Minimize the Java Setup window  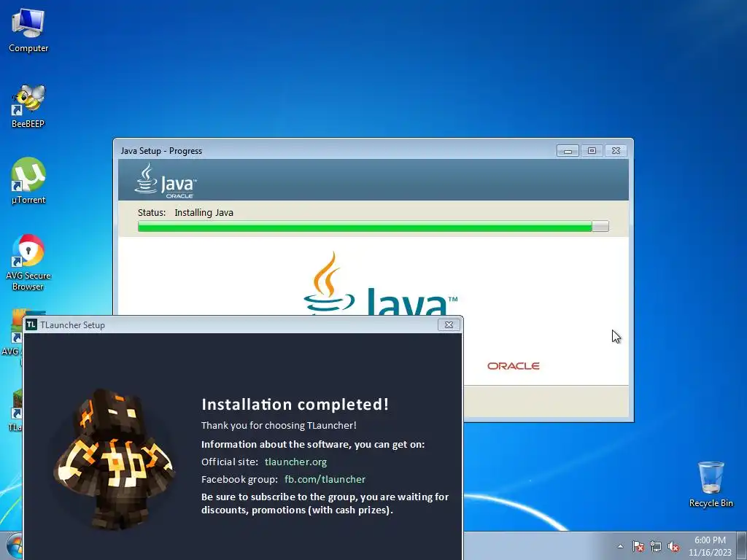(x=568, y=150)
